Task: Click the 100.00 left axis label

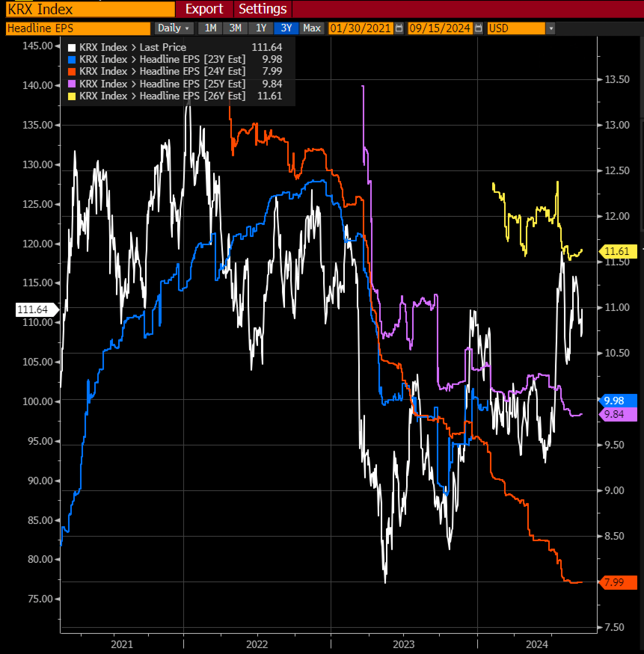Action: tap(38, 402)
